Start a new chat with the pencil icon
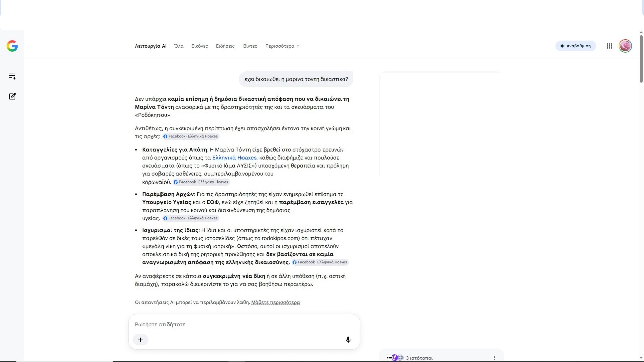The image size is (644, 362). tap(12, 96)
